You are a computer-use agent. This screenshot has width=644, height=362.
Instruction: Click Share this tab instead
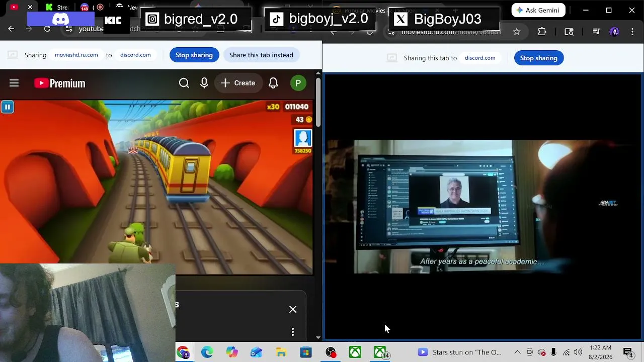click(261, 55)
